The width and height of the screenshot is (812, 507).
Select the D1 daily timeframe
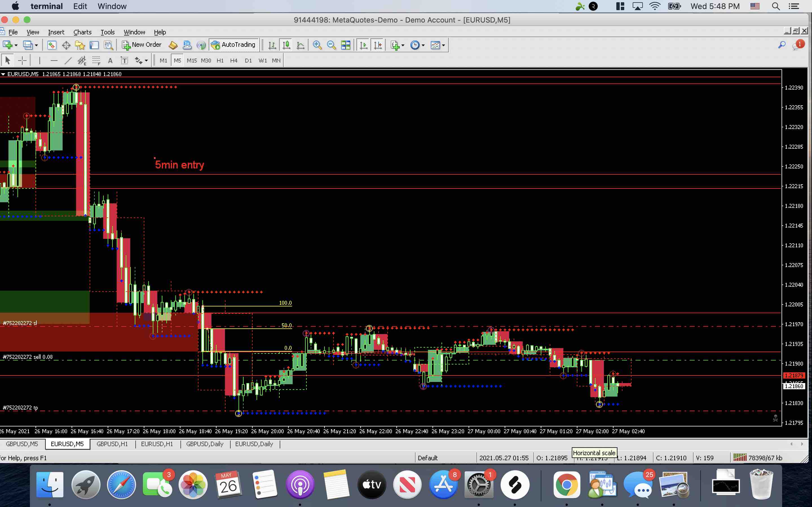[248, 60]
